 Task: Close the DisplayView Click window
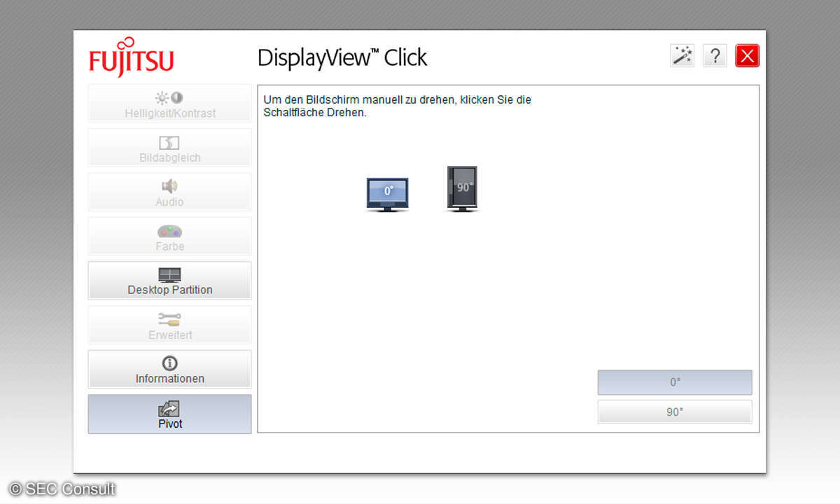(x=748, y=56)
